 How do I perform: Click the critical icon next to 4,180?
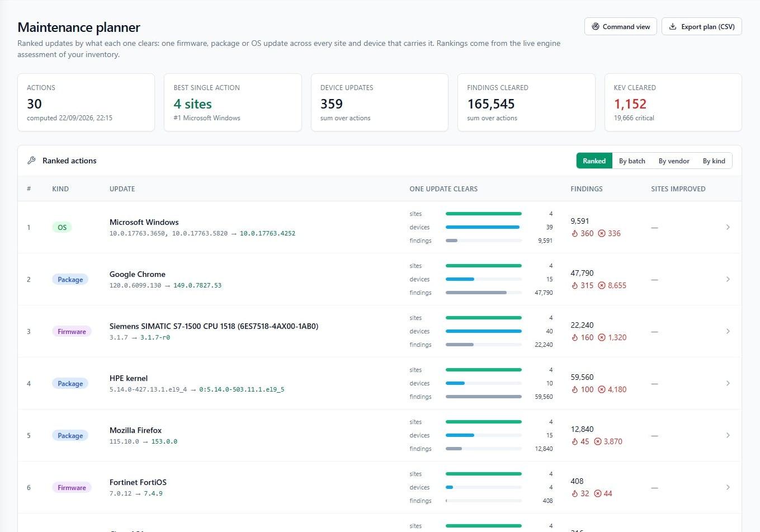(x=602, y=389)
